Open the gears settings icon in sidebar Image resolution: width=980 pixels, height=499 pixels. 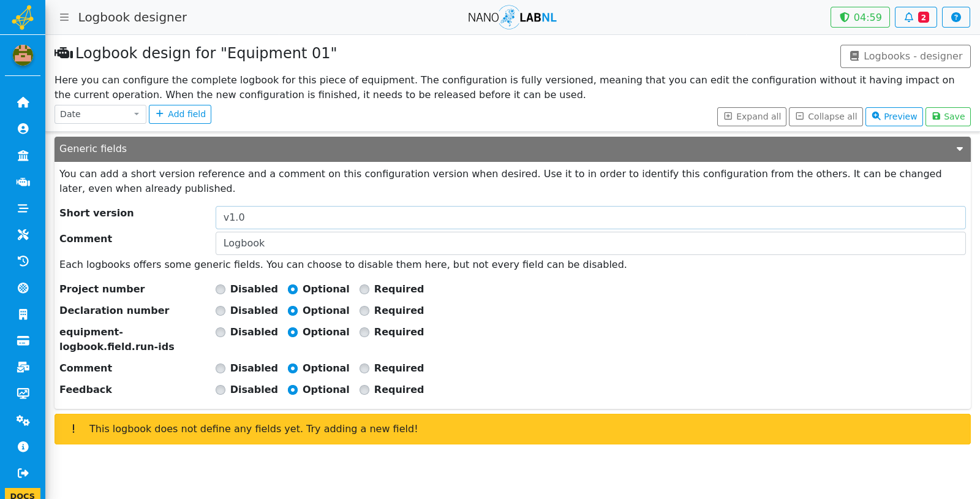pyautogui.click(x=23, y=421)
